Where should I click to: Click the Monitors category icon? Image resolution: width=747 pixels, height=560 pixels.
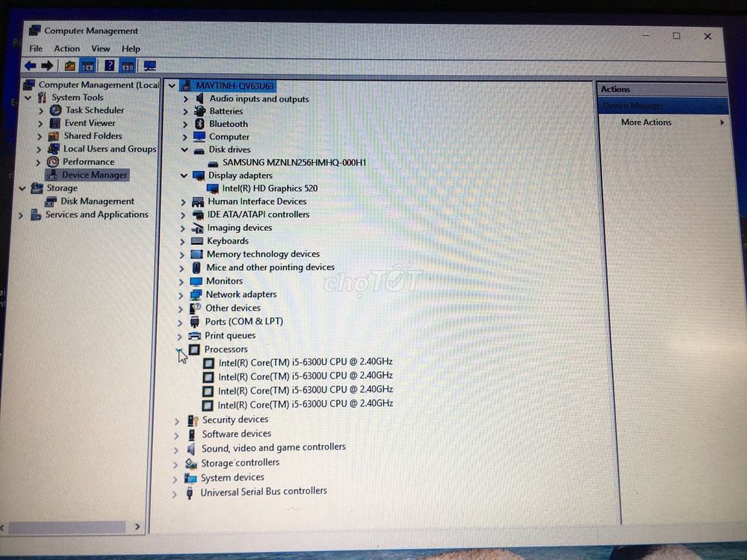(196, 281)
